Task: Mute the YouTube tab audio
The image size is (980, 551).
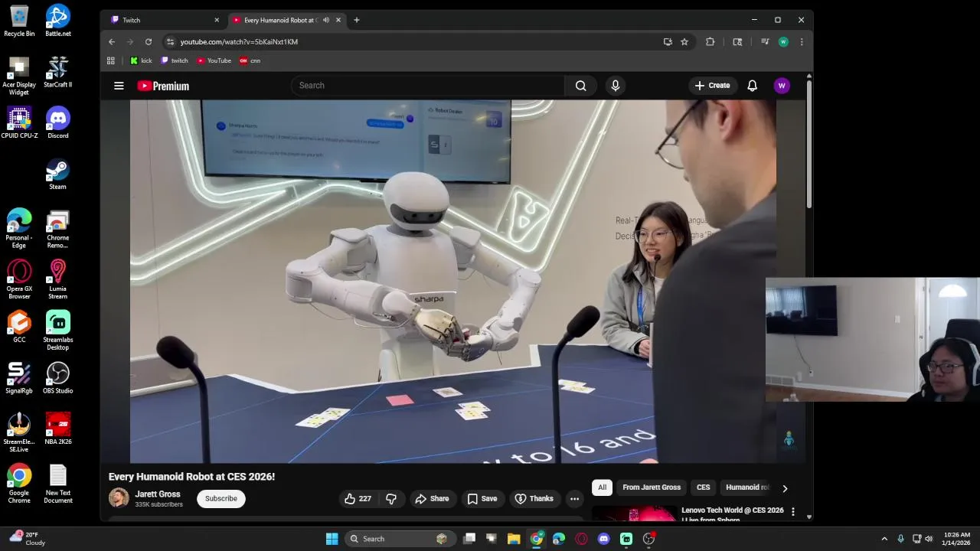Action: point(326,20)
